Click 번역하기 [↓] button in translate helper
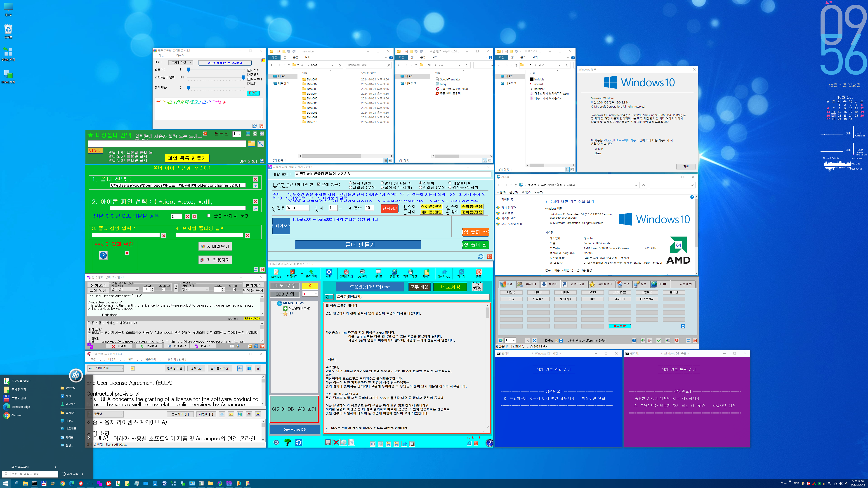Image resolution: width=868 pixels, height=488 pixels. coord(180,414)
